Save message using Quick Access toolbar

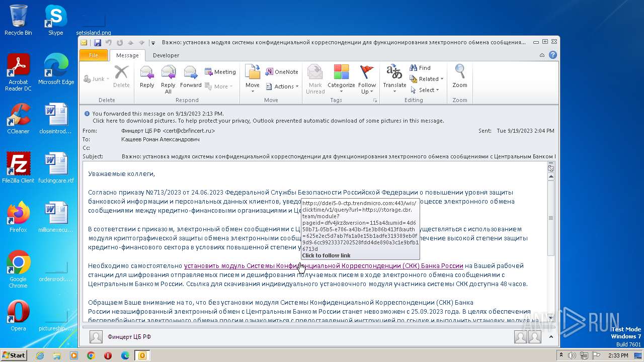click(x=98, y=43)
